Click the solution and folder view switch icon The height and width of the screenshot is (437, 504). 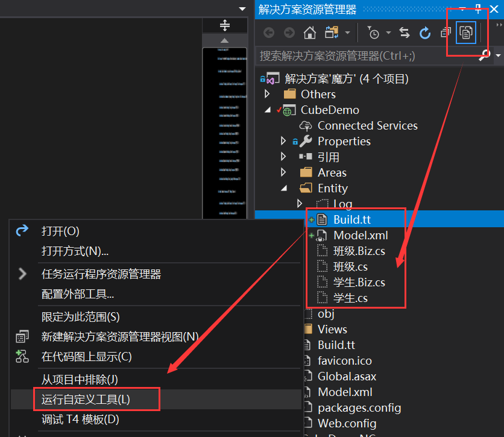[331, 33]
